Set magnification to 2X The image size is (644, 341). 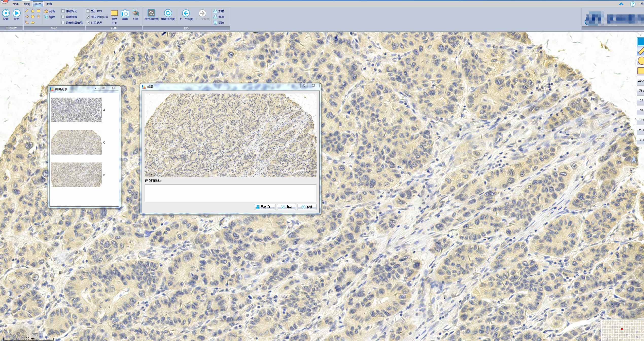[x=641, y=100]
